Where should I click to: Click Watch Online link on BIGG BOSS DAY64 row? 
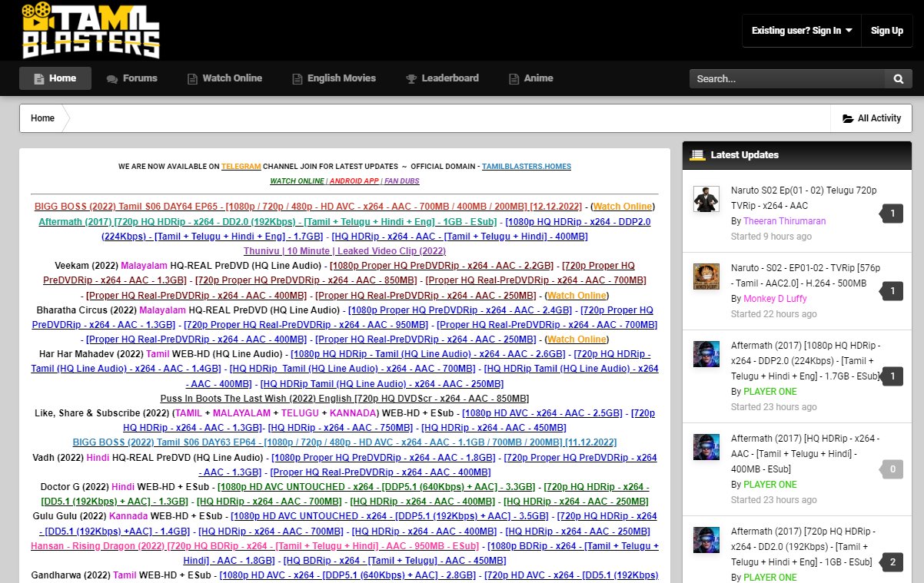[x=622, y=207]
